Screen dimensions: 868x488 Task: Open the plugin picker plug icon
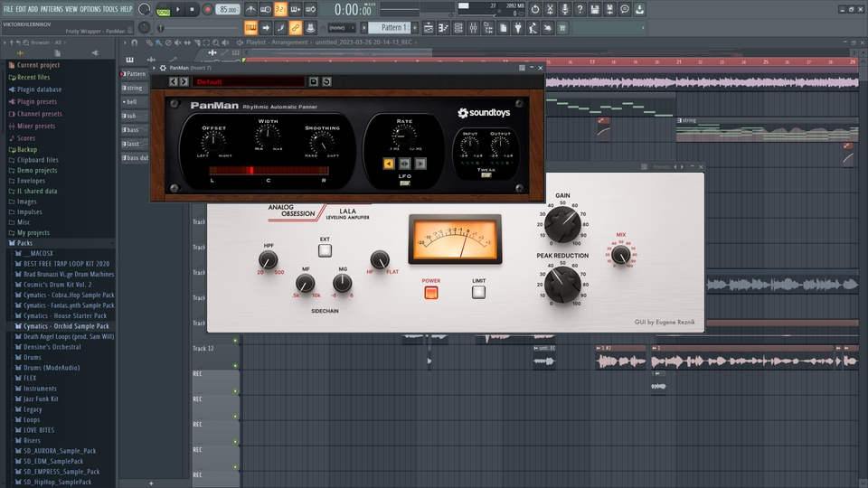pyautogui.click(x=518, y=28)
